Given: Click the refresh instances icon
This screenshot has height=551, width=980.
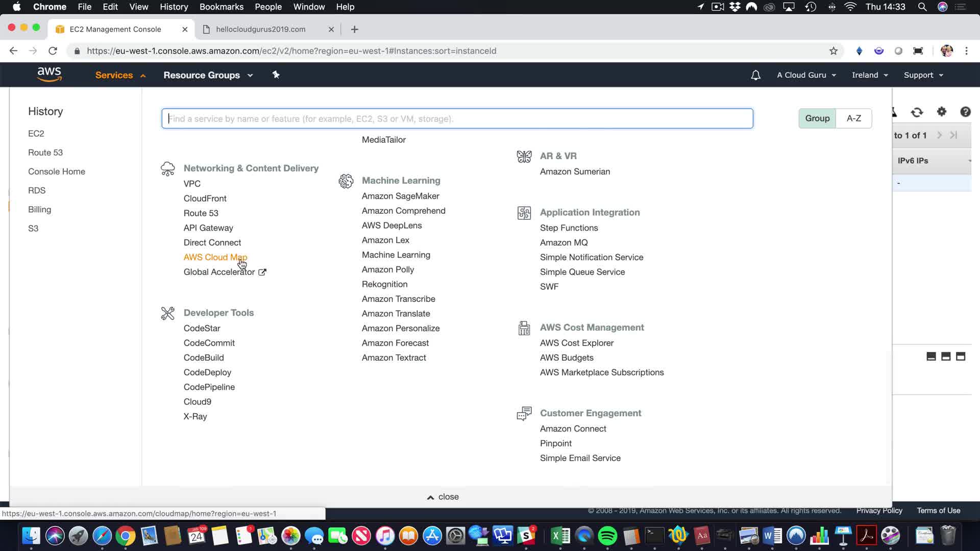Looking at the screenshot, I should [917, 112].
